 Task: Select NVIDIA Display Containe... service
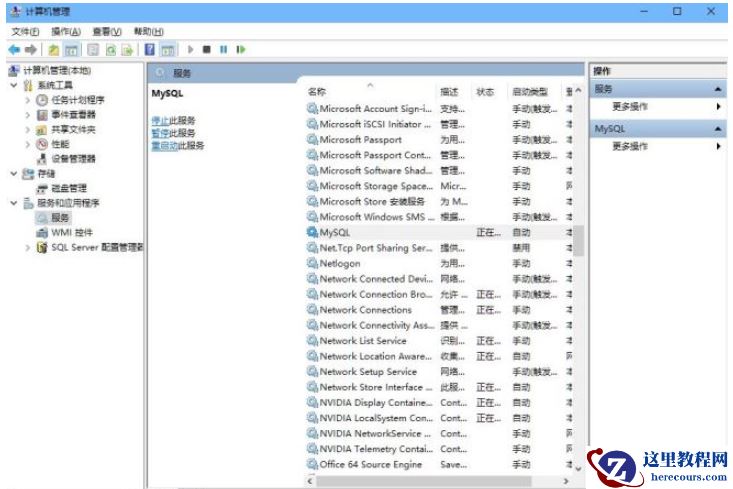439,403
